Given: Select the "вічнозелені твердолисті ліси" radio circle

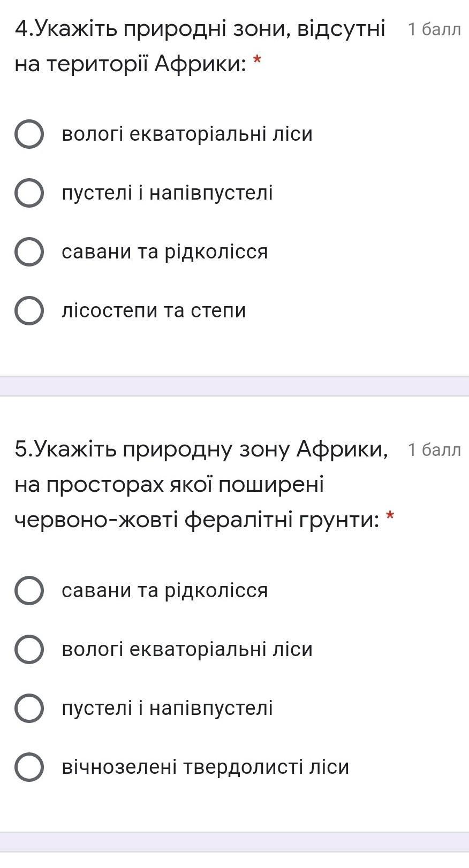Looking at the screenshot, I should tap(29, 767).
